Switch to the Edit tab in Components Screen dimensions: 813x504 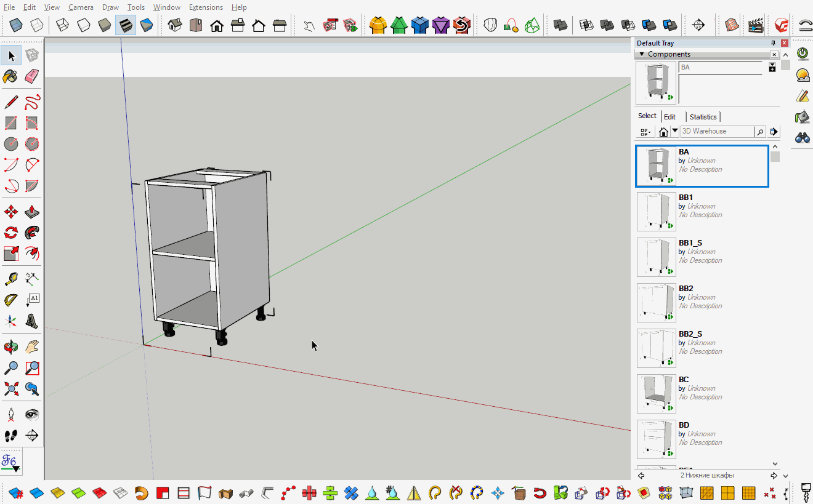coord(669,116)
